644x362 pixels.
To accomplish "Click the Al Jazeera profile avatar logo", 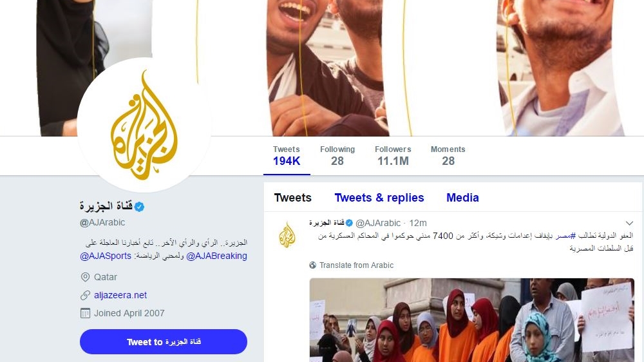I will pyautogui.click(x=144, y=125).
